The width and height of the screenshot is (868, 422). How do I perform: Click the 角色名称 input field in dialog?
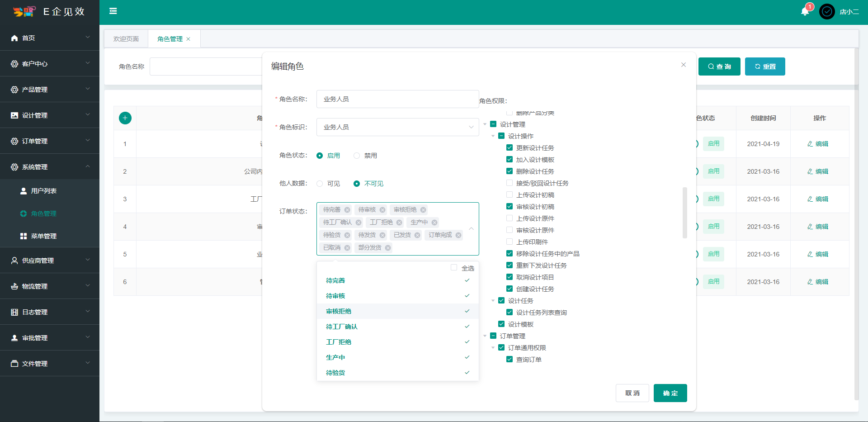(397, 99)
